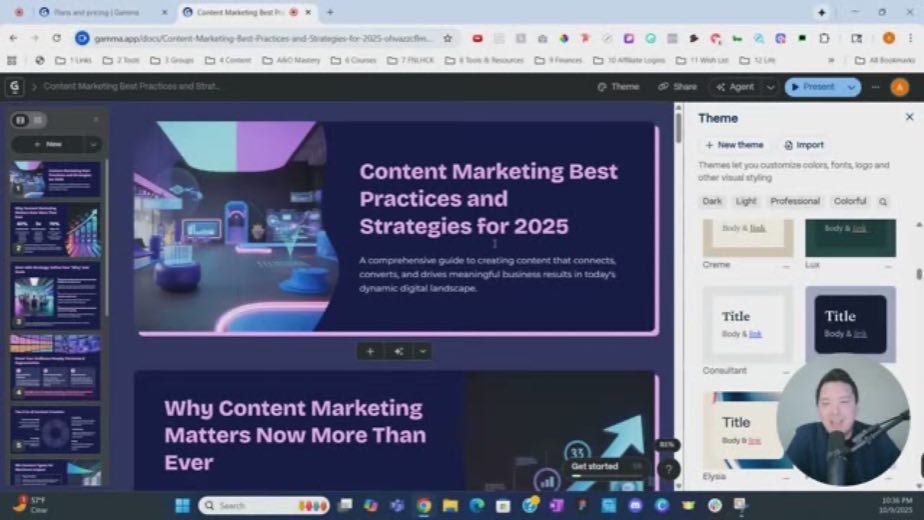Select slide 1 thumbnail in sidebar
Viewport: 924px width, 520px height.
(x=55, y=179)
